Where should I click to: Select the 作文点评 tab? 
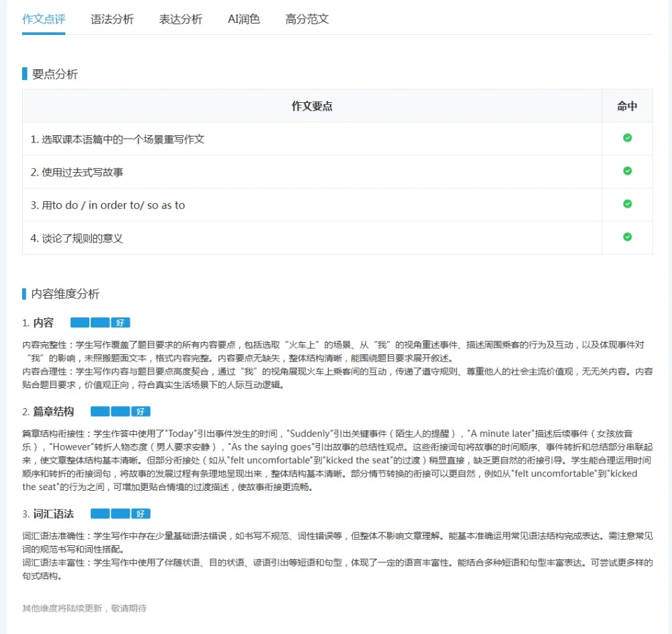pyautogui.click(x=44, y=19)
